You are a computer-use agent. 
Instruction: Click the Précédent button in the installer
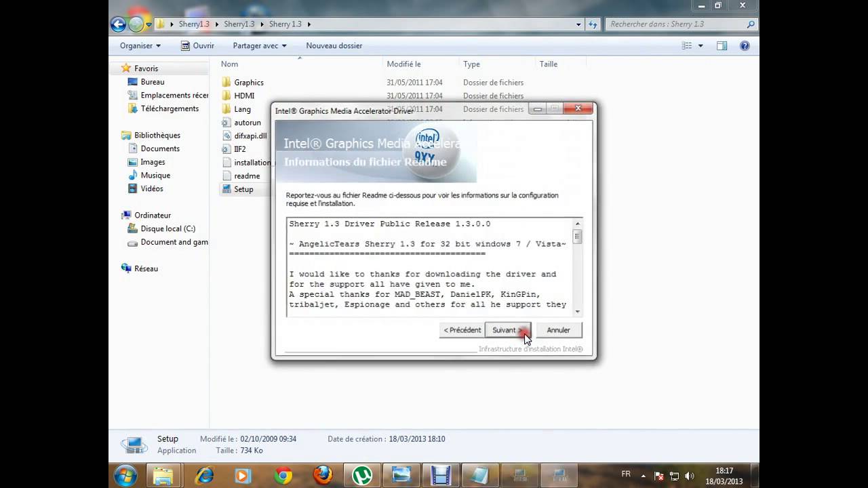tap(462, 330)
